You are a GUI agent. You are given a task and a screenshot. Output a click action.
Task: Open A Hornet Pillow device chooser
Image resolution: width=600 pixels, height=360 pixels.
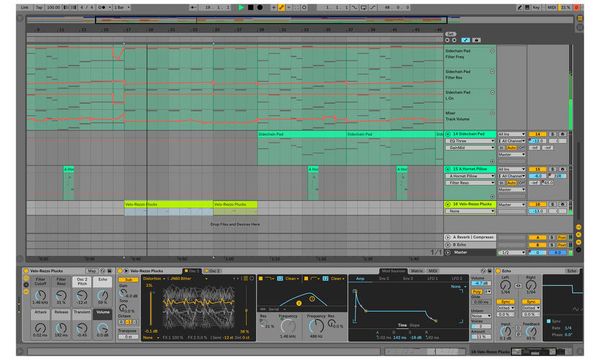[470, 176]
